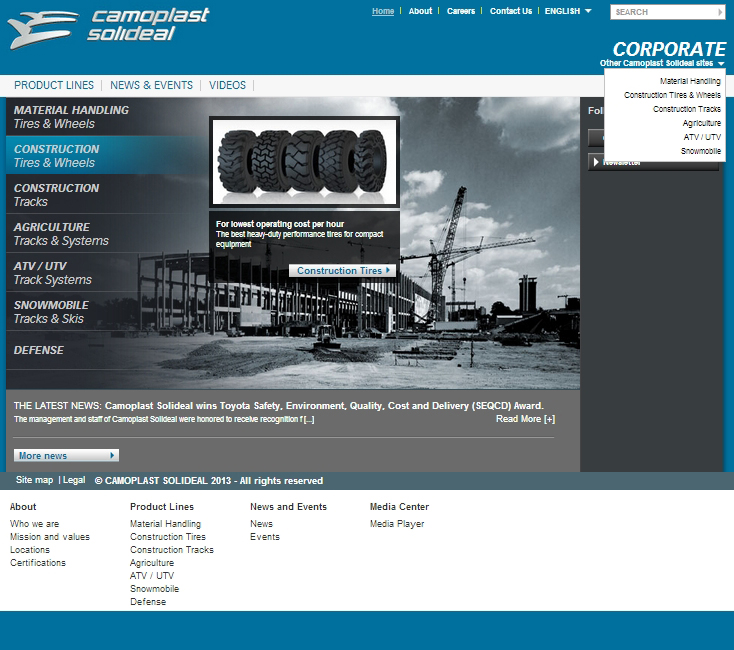The width and height of the screenshot is (734, 650).
Task: Click the Media Center footer heading
Action: pos(399,506)
